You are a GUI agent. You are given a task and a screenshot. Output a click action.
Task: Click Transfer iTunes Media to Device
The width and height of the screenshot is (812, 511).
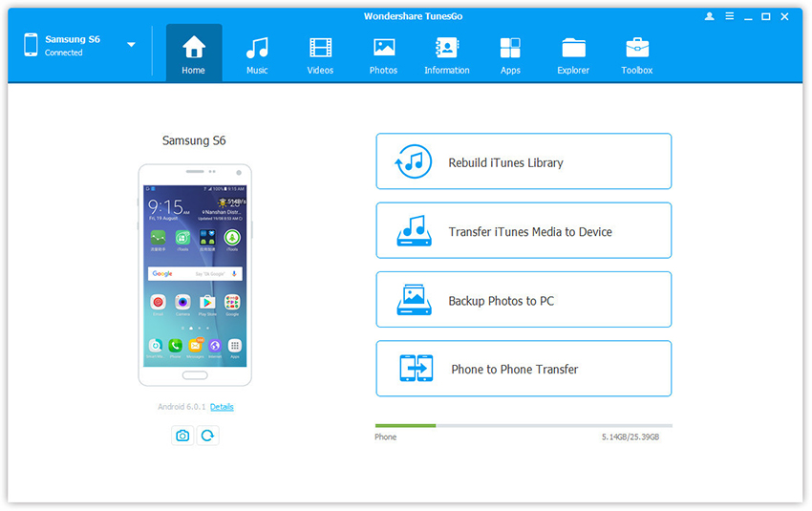coord(524,231)
